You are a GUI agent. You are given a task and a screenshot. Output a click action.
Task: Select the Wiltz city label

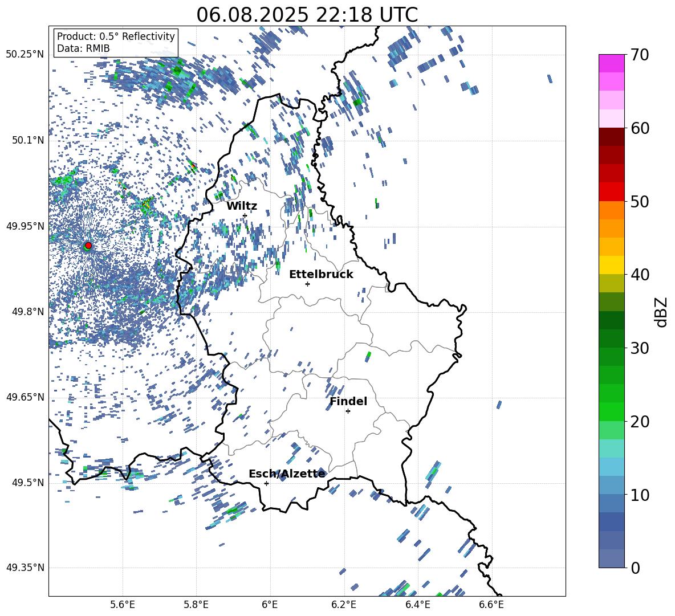point(242,206)
